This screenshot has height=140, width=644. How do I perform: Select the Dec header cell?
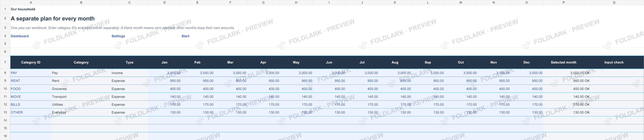[527, 62]
